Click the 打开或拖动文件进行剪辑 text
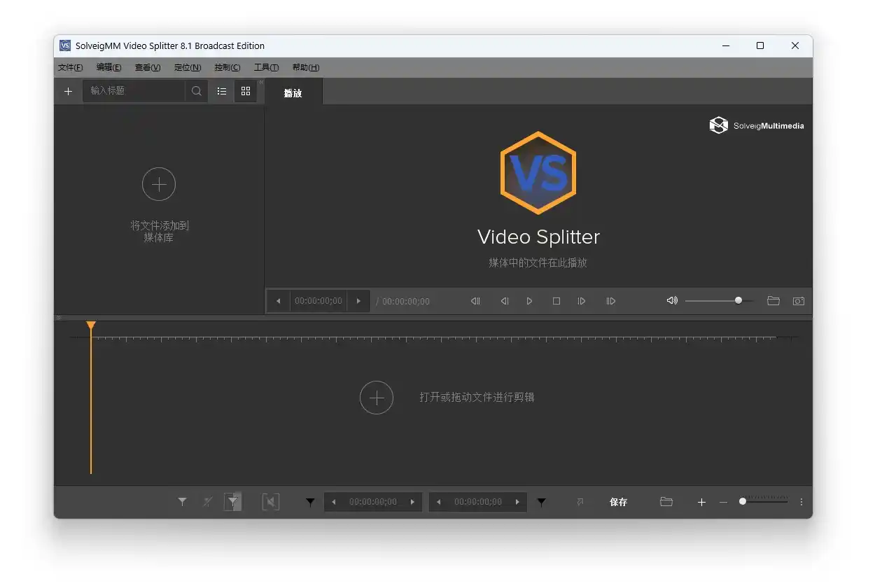875x588 pixels. (477, 398)
